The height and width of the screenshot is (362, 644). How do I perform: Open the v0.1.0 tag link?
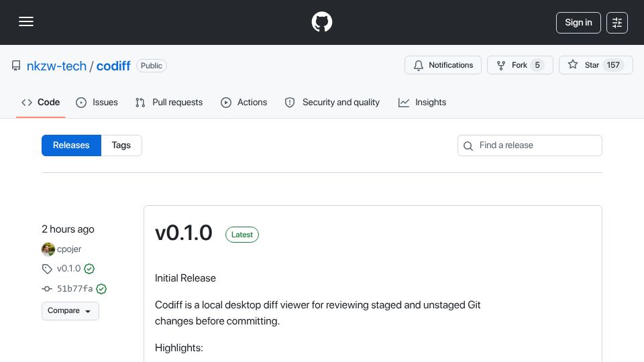pyautogui.click(x=68, y=268)
